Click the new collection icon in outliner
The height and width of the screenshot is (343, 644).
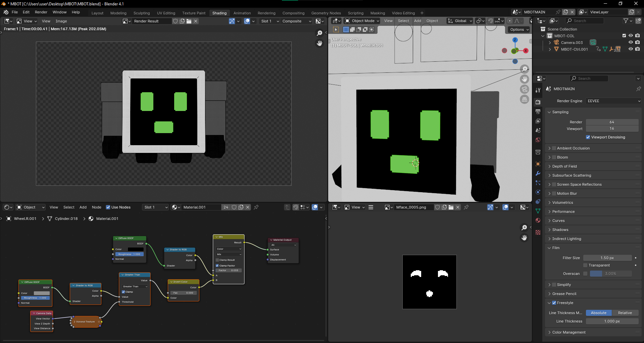coord(638,21)
